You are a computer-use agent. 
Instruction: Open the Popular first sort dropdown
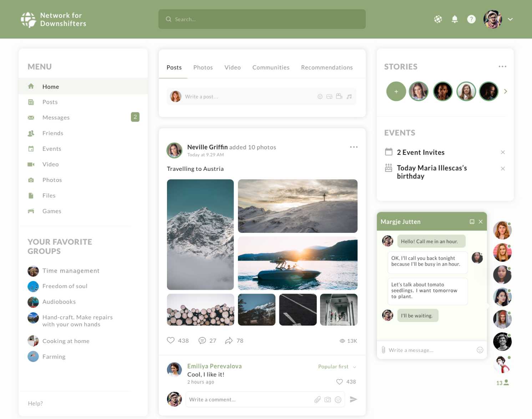coord(337,367)
